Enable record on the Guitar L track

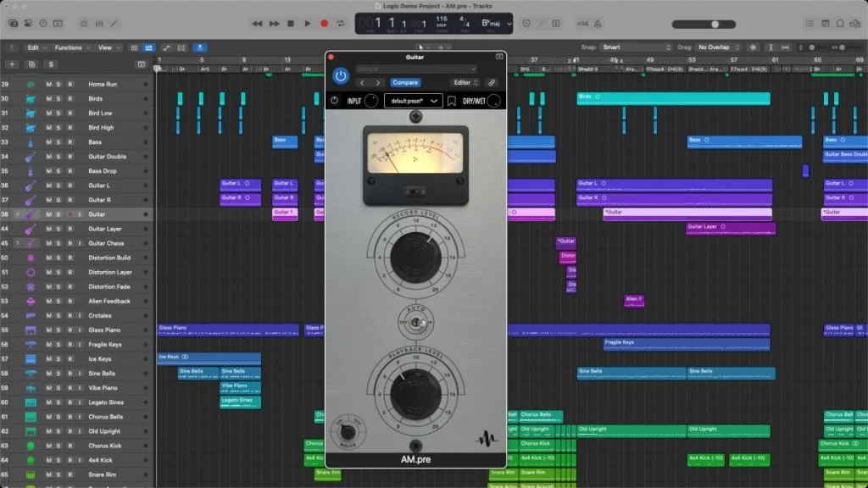(x=70, y=186)
